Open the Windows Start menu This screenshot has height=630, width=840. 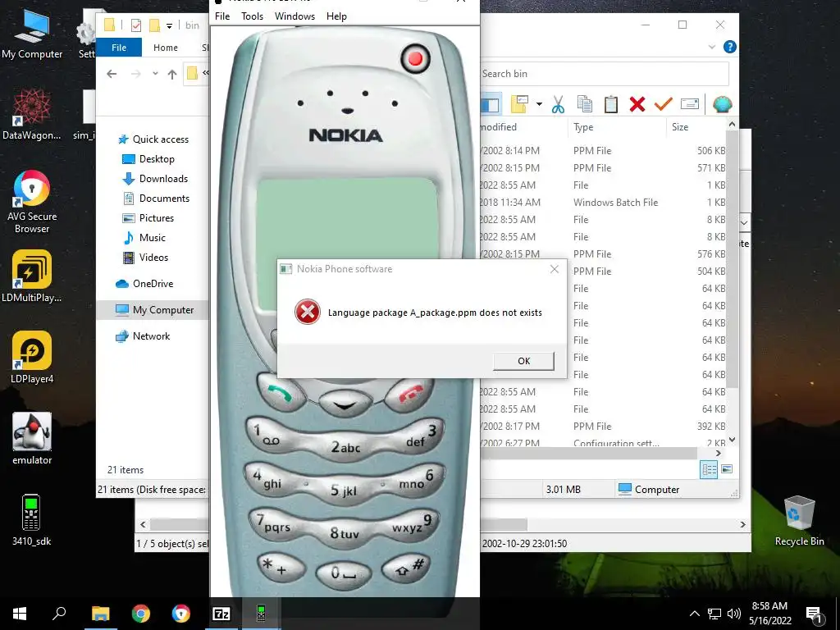(x=20, y=614)
